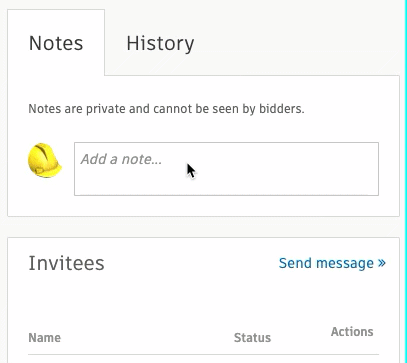
Task: Click the Actions column header
Action: click(x=352, y=332)
